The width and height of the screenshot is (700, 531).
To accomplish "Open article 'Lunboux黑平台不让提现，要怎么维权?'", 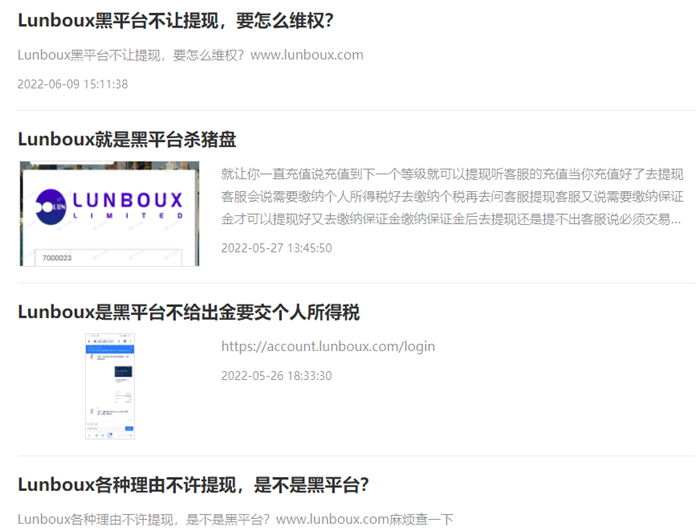I will click(176, 20).
